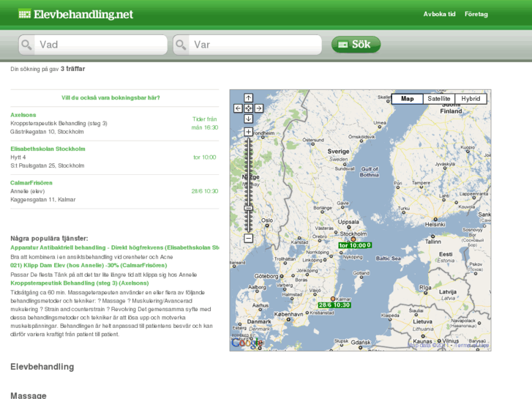Click the '3 träffar' result count
Screen dimensions: 532x399
(72, 69)
